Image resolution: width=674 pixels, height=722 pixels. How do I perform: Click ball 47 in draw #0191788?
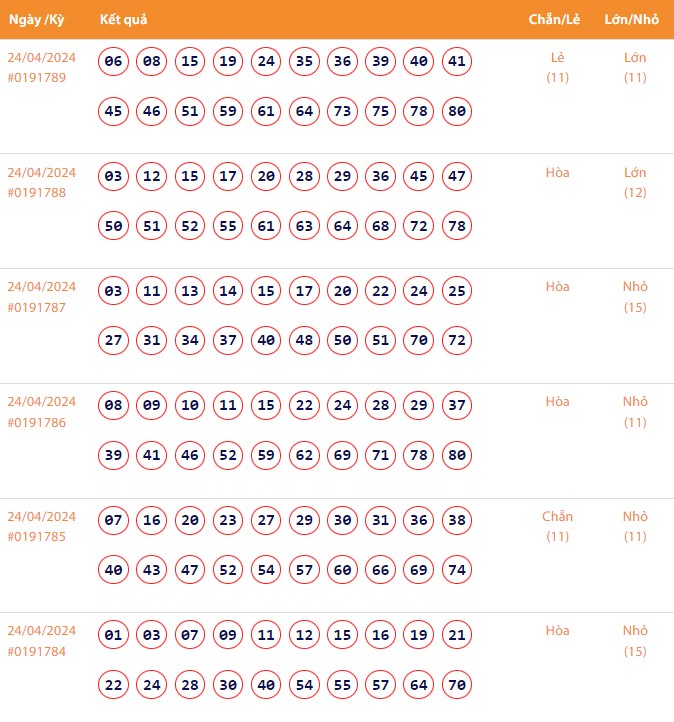457,177
